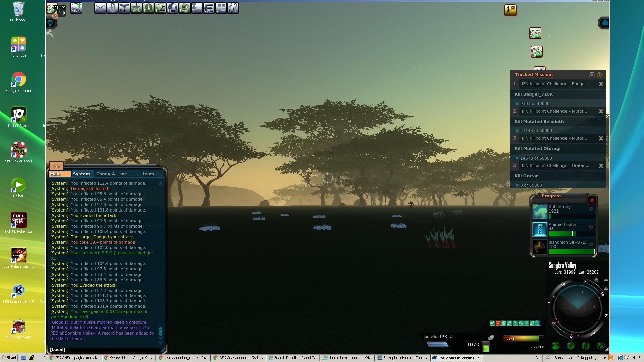The width and height of the screenshot is (644, 362).
Task: Open the planet map globe icon
Action: coord(172,8)
